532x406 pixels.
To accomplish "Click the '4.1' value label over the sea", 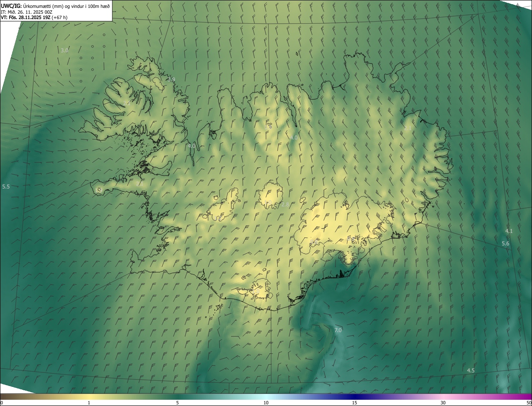I will (509, 231).
